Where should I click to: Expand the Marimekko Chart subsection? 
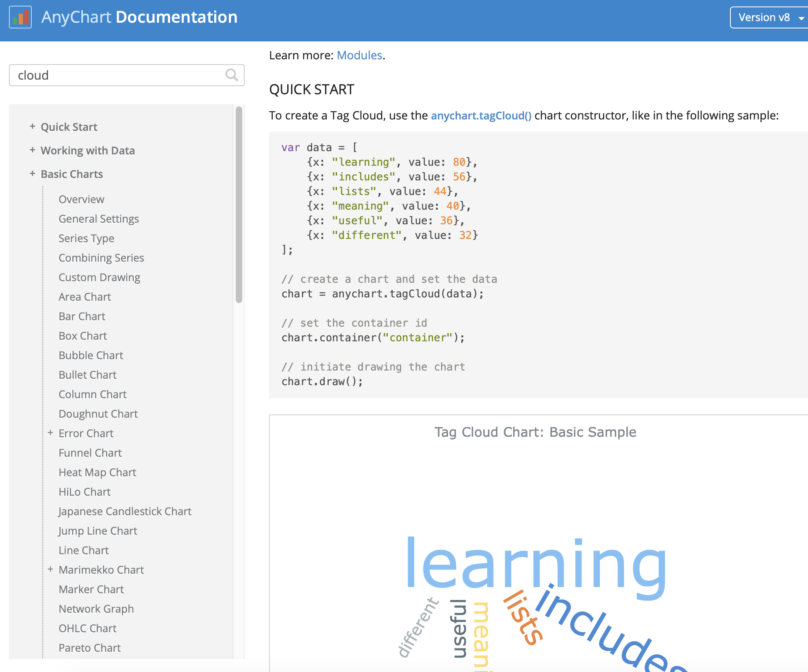[x=50, y=570]
